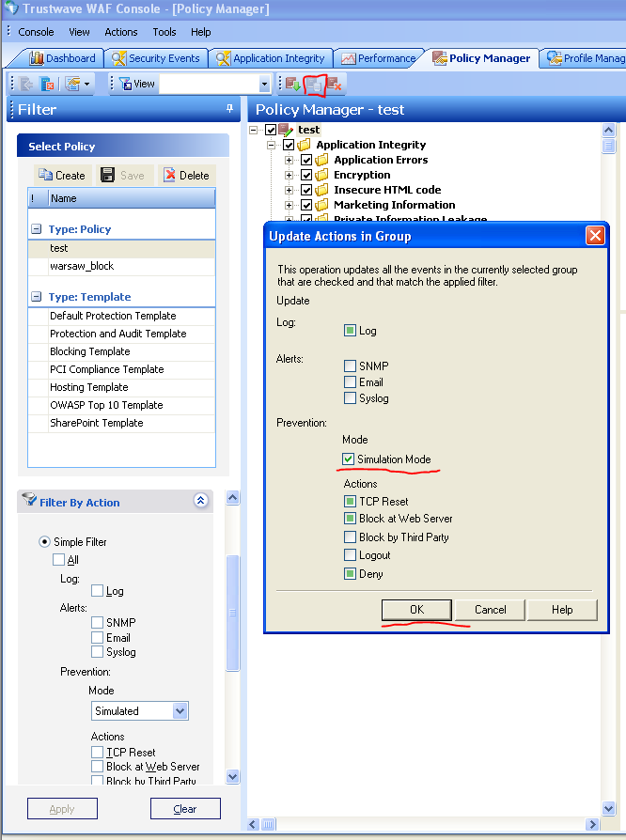Expand the Application Errors tree node
This screenshot has height=840, width=626.
tap(290, 160)
